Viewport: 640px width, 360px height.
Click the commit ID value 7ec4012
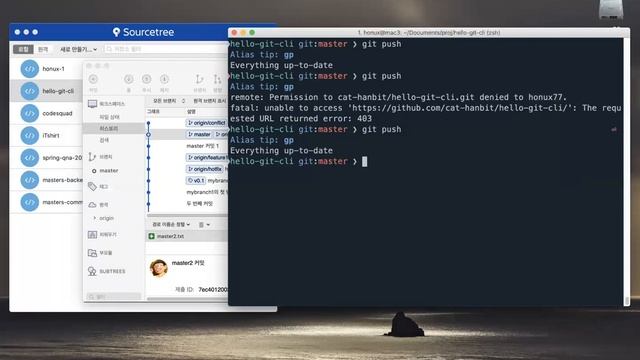pyautogui.click(x=213, y=289)
